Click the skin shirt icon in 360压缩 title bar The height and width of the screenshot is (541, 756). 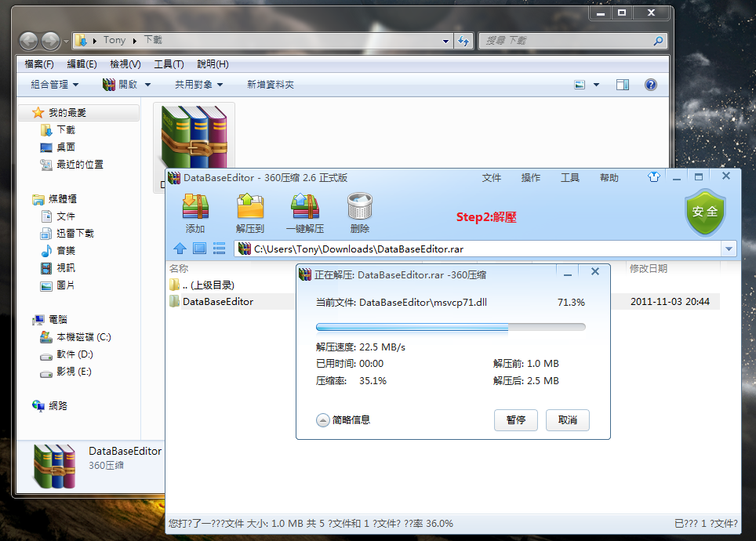coord(654,177)
